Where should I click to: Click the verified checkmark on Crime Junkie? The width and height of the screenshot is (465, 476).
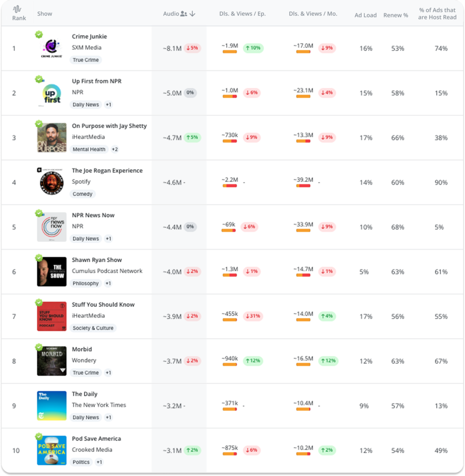pyautogui.click(x=39, y=34)
